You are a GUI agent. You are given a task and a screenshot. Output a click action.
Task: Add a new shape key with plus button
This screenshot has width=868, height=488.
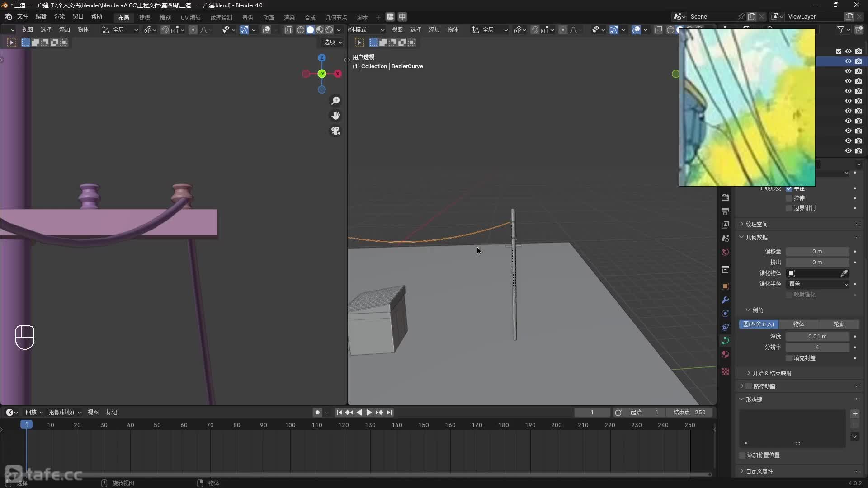(x=855, y=413)
